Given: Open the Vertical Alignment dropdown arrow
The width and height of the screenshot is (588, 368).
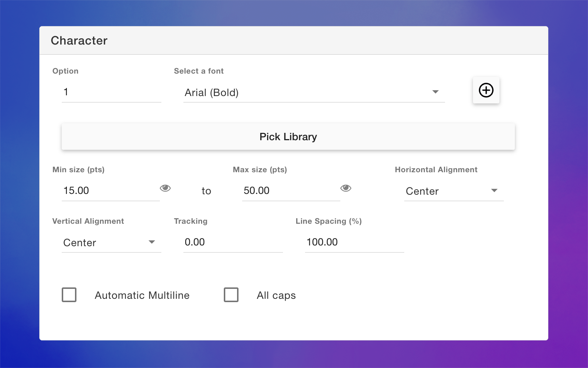Looking at the screenshot, I should click(x=152, y=242).
